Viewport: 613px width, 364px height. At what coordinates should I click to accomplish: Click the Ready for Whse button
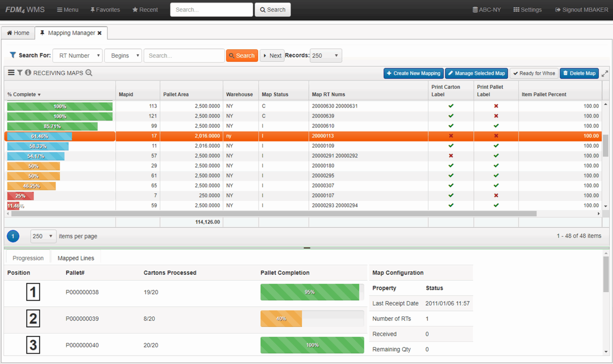[x=534, y=73]
